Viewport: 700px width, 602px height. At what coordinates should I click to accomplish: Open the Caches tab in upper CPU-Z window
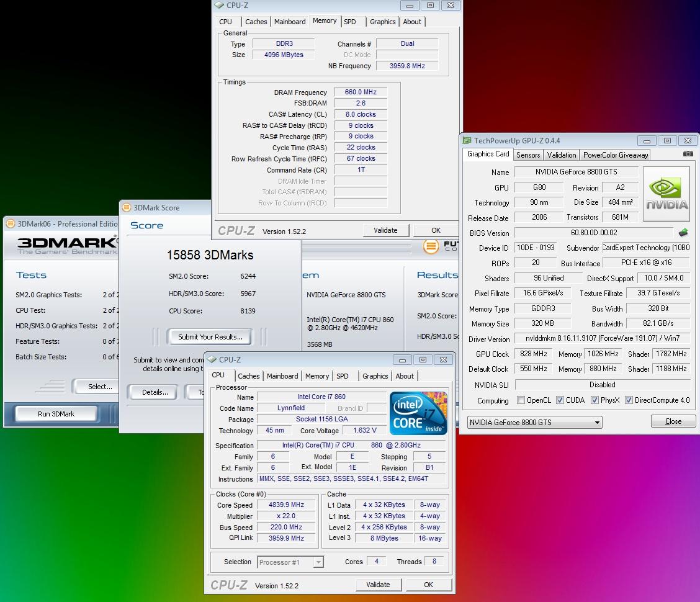point(256,22)
